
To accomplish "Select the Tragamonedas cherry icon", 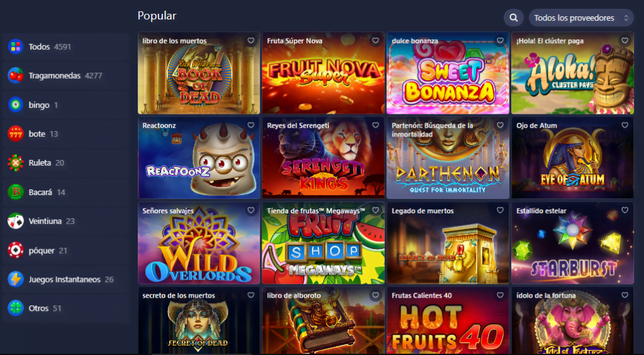I will click(x=16, y=76).
